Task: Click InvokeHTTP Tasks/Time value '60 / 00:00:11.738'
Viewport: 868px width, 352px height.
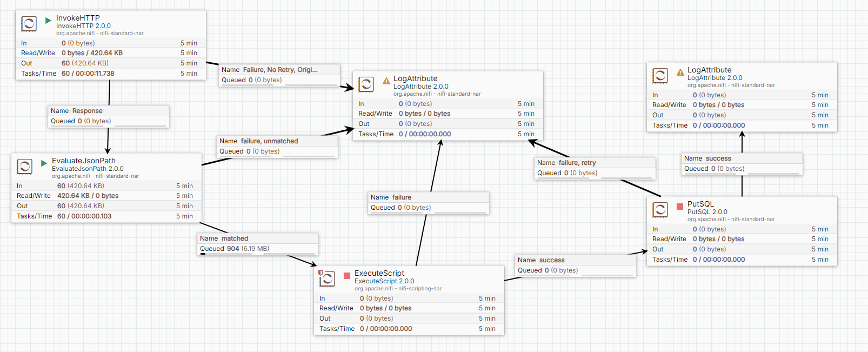Action: 88,74
